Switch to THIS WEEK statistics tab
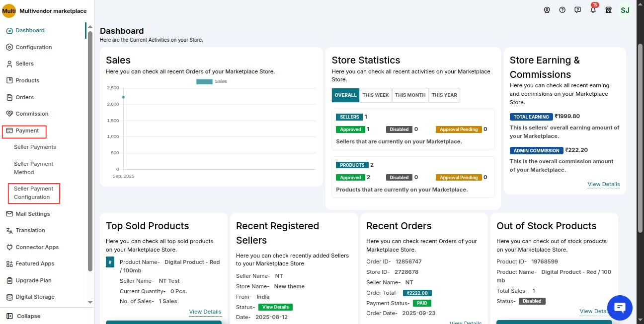 click(x=376, y=95)
